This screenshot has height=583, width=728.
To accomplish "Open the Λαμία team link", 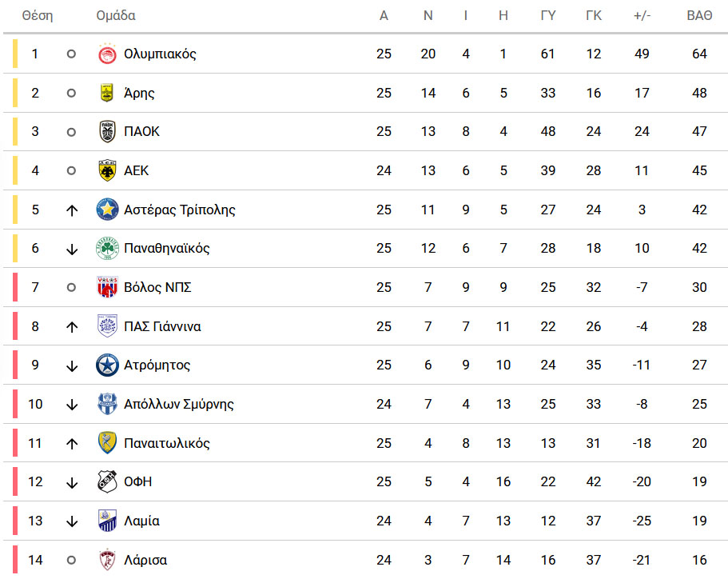I will coord(141,521).
